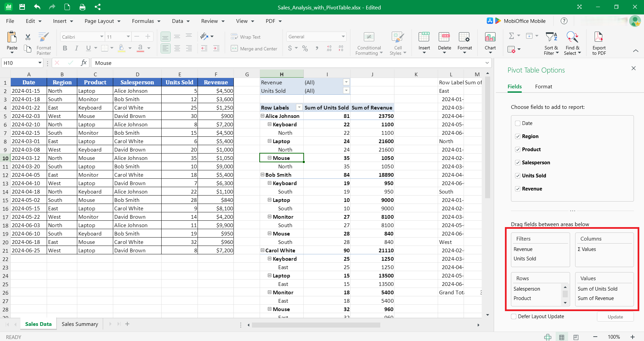
Task: Collapse the Alice Johnson pivot group
Action: [263, 116]
